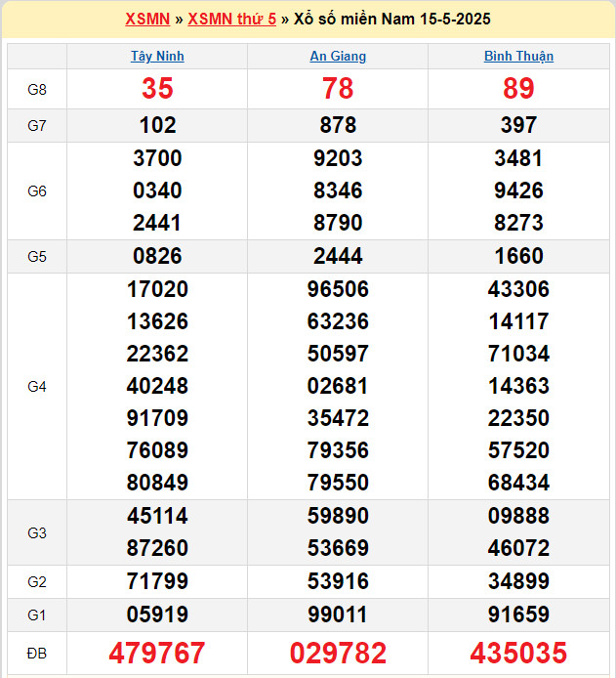Screen dimensions: 616x678
Task: Click G4 number 13626
Action: (x=157, y=321)
